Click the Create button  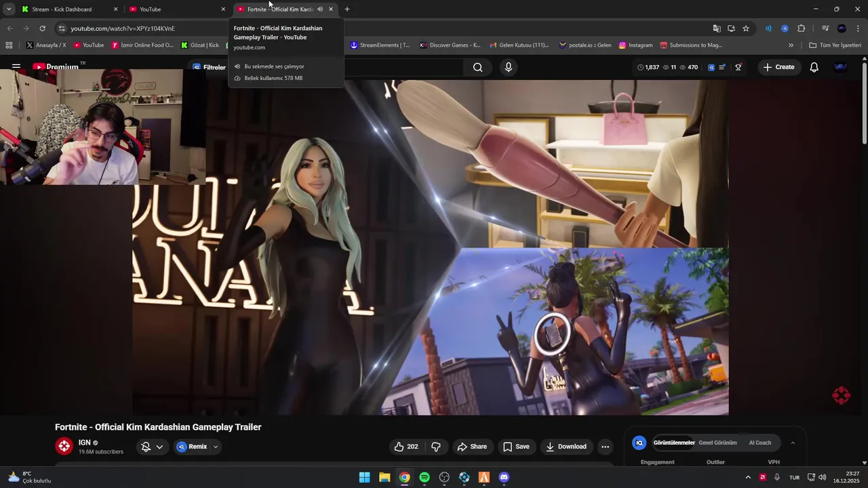778,67
